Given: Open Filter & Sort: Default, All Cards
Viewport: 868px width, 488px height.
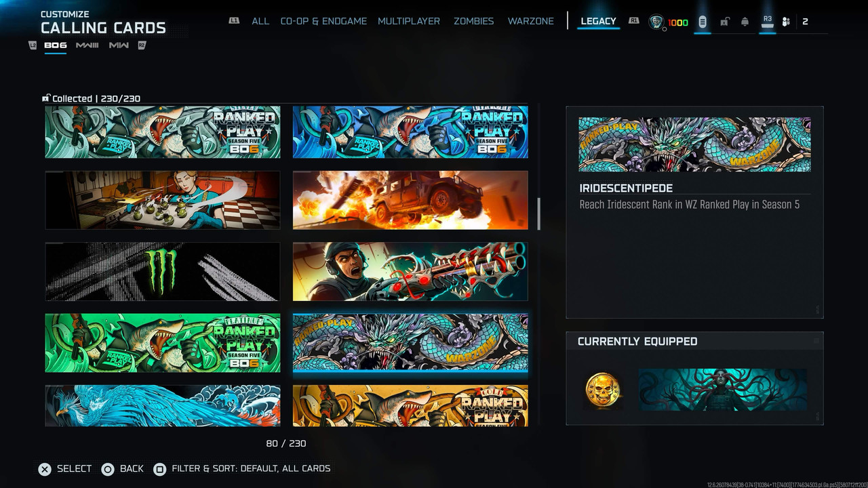Looking at the screenshot, I should point(242,468).
